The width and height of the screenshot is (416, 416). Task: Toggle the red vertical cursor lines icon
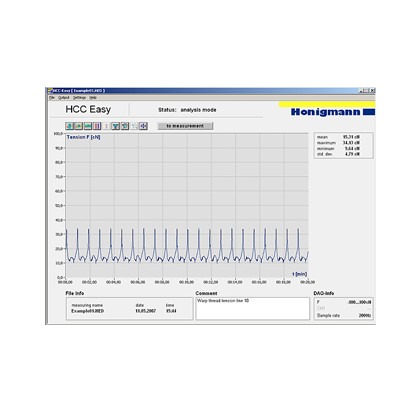pos(97,126)
